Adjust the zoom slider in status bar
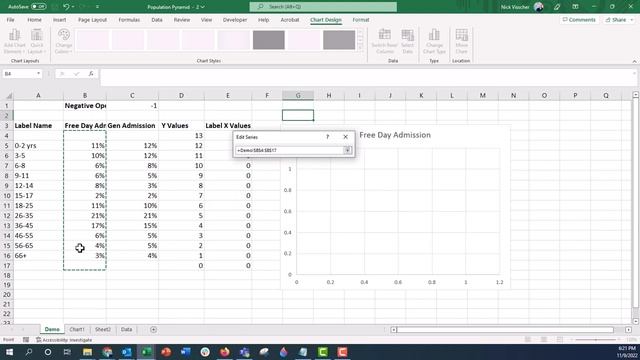The height and width of the screenshot is (360, 640). pos(596,340)
